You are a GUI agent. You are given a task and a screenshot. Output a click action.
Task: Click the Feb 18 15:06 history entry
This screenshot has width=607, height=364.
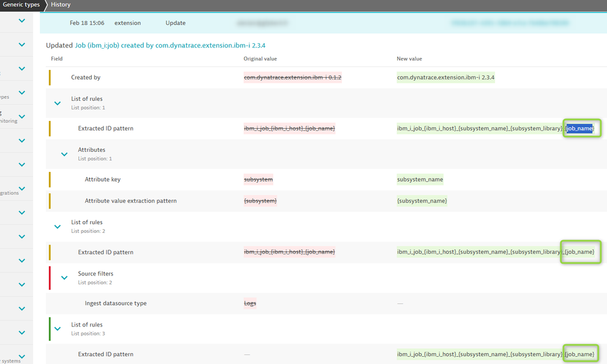(x=87, y=23)
